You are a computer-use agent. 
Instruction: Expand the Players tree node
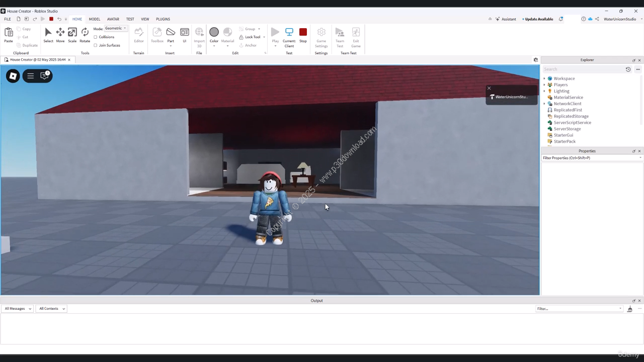coord(544,85)
